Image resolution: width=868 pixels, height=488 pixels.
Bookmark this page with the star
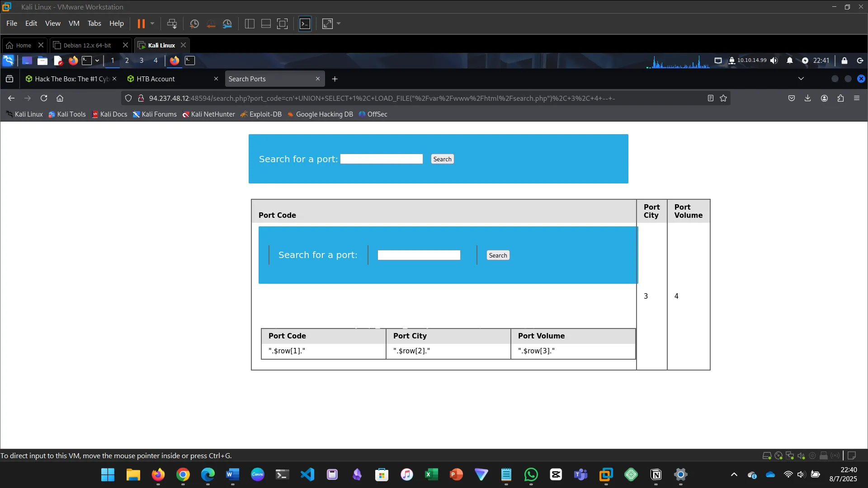[x=723, y=98]
